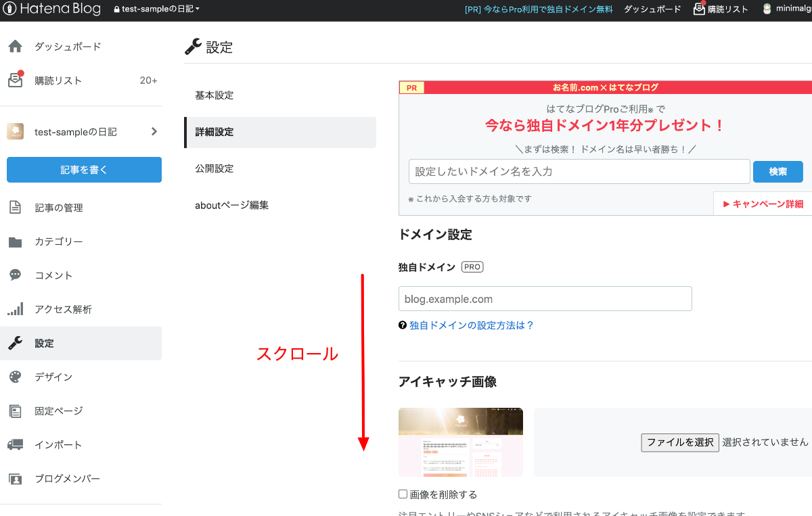Click the アクセス解析 bar chart icon
The height and width of the screenshot is (516, 812).
(15, 309)
